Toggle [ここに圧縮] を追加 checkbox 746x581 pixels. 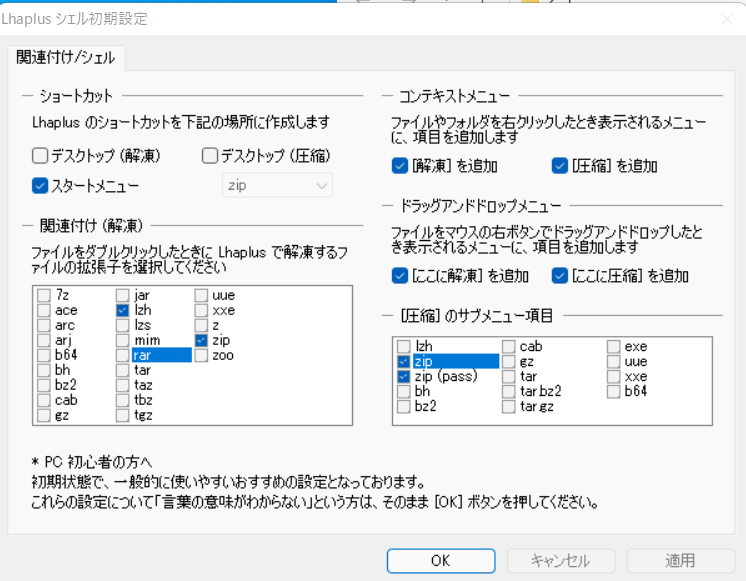coord(560,276)
